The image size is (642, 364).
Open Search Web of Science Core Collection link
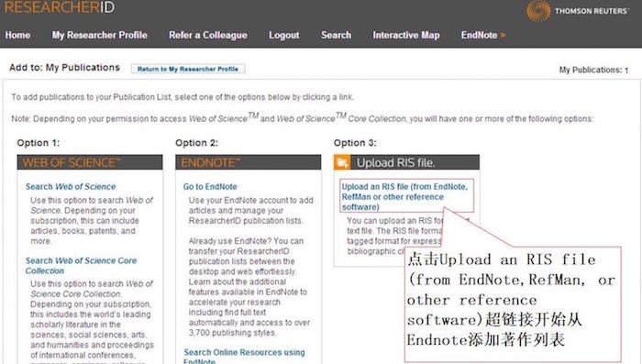81,266
